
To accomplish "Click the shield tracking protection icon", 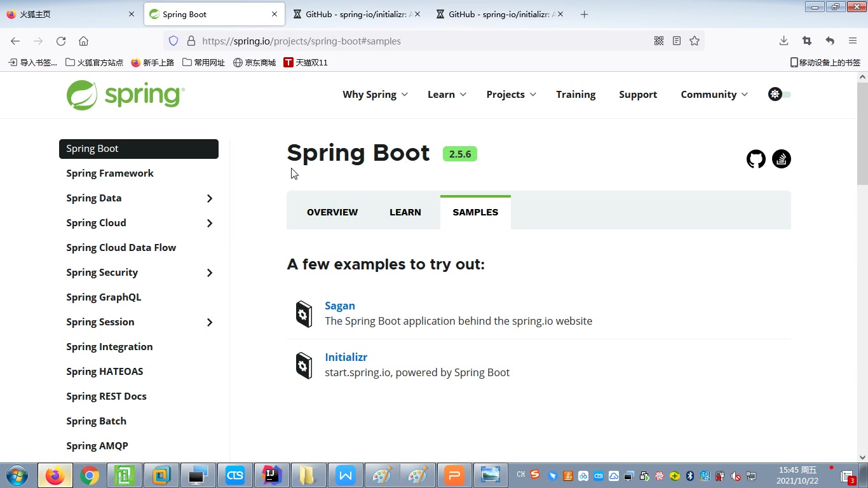I will [x=173, y=41].
